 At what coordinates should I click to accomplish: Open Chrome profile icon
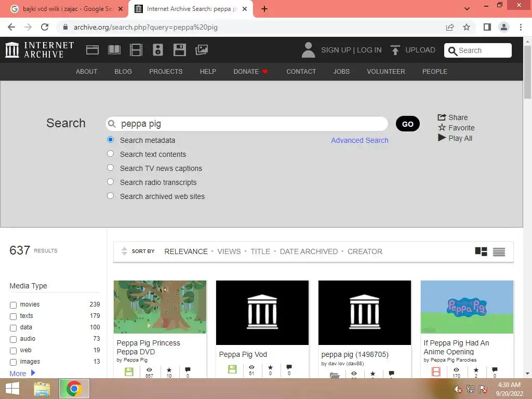coord(504,27)
